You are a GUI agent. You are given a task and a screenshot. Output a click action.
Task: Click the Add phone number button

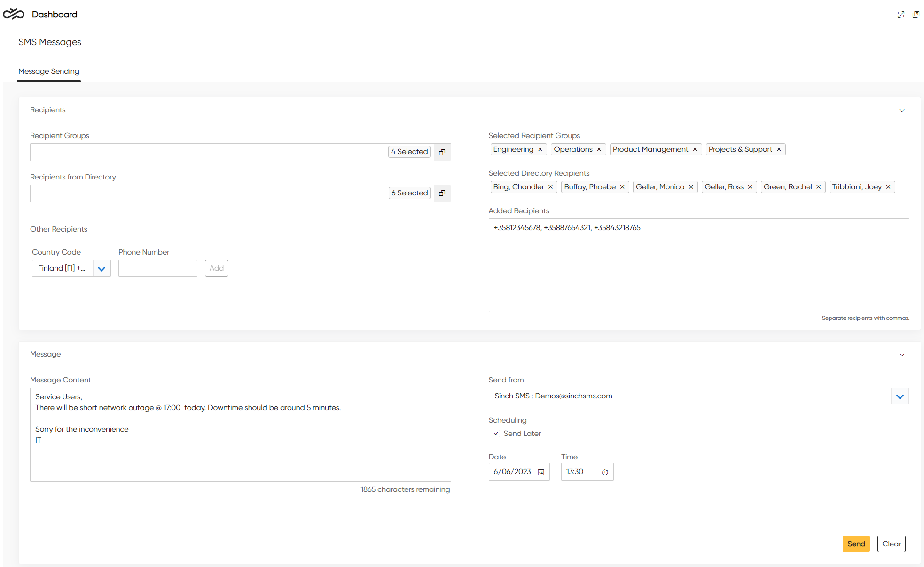pos(217,268)
